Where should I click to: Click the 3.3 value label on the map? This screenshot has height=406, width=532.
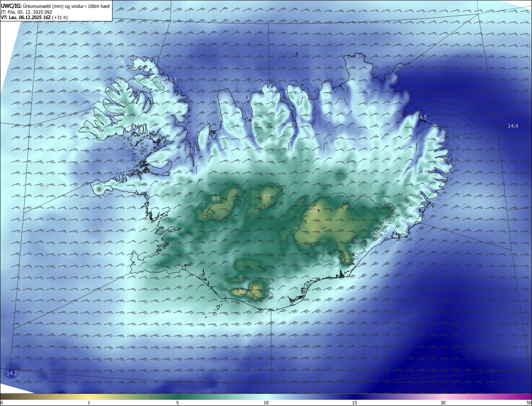point(216,198)
